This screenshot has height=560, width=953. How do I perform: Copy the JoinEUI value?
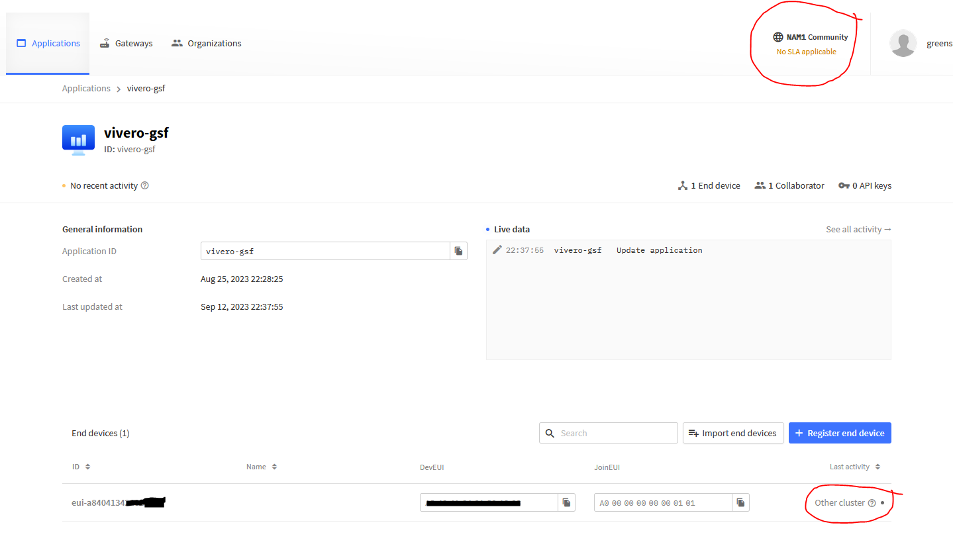tap(740, 502)
